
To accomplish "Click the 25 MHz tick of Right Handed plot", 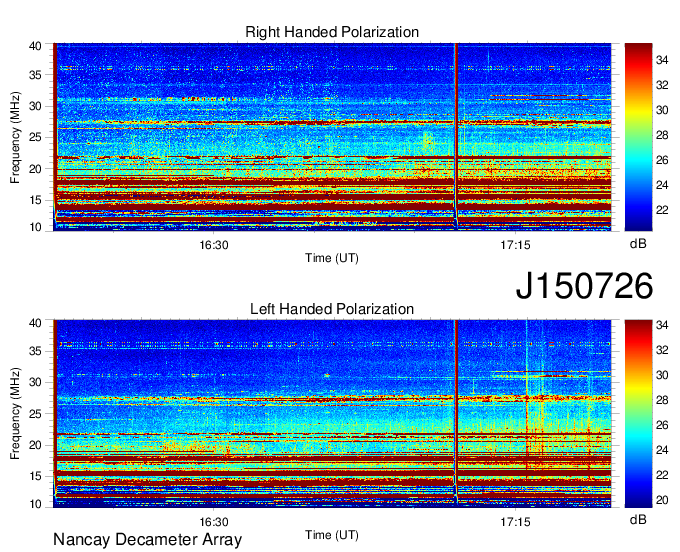I will click(35, 137).
